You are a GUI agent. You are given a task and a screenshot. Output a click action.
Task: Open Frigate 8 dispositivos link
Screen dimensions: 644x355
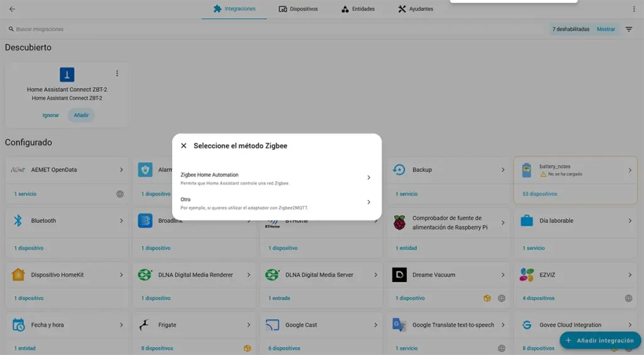[x=157, y=349]
